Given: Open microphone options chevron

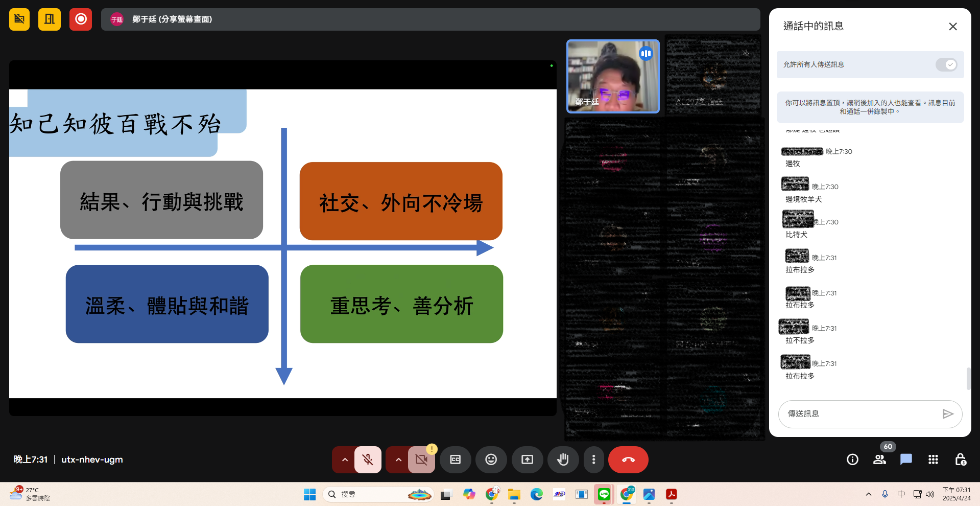Looking at the screenshot, I should (345, 459).
